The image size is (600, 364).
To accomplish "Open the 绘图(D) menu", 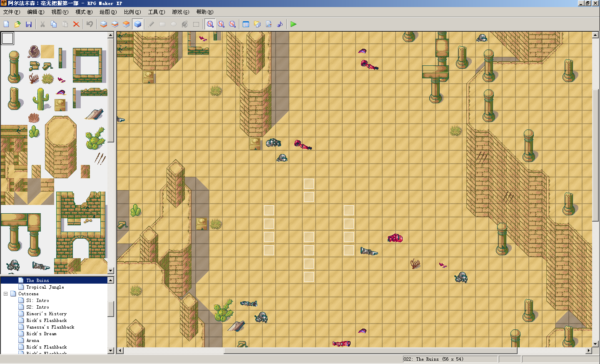I will (108, 12).
